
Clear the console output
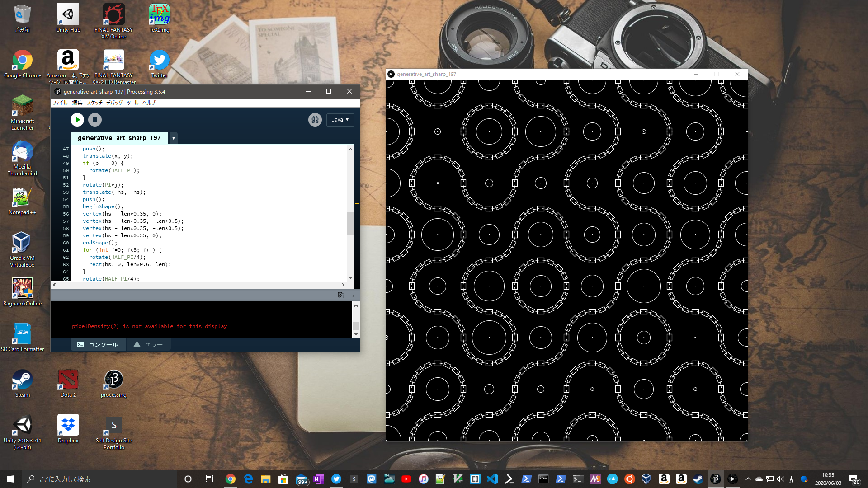pyautogui.click(x=340, y=296)
